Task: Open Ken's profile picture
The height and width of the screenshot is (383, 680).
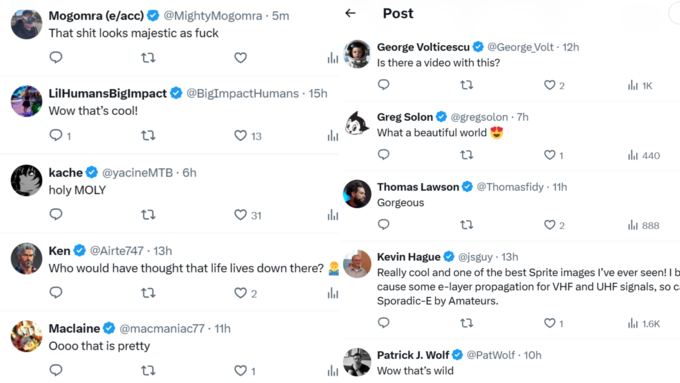Action: pos(26,259)
